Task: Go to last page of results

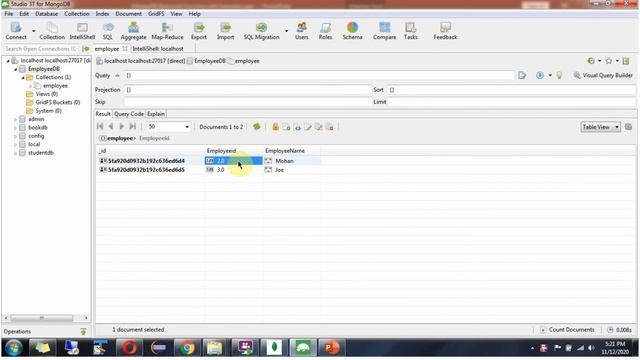Action: pyautogui.click(x=132, y=127)
